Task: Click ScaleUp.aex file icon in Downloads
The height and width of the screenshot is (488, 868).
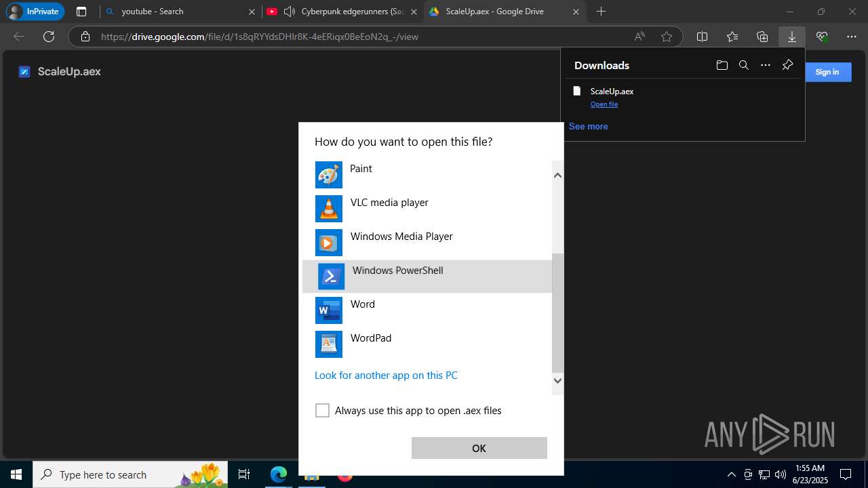Action: [577, 91]
